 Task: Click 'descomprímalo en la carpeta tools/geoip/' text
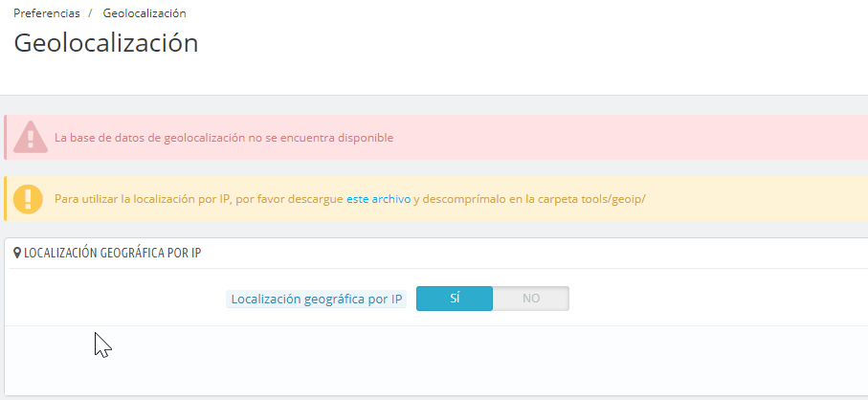tap(535, 199)
